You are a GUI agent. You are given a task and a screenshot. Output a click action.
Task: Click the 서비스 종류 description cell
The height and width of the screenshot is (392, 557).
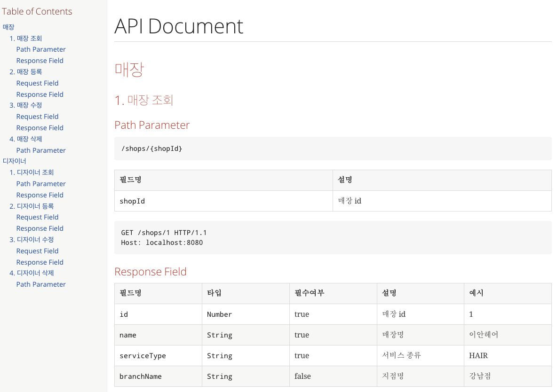[420, 355]
